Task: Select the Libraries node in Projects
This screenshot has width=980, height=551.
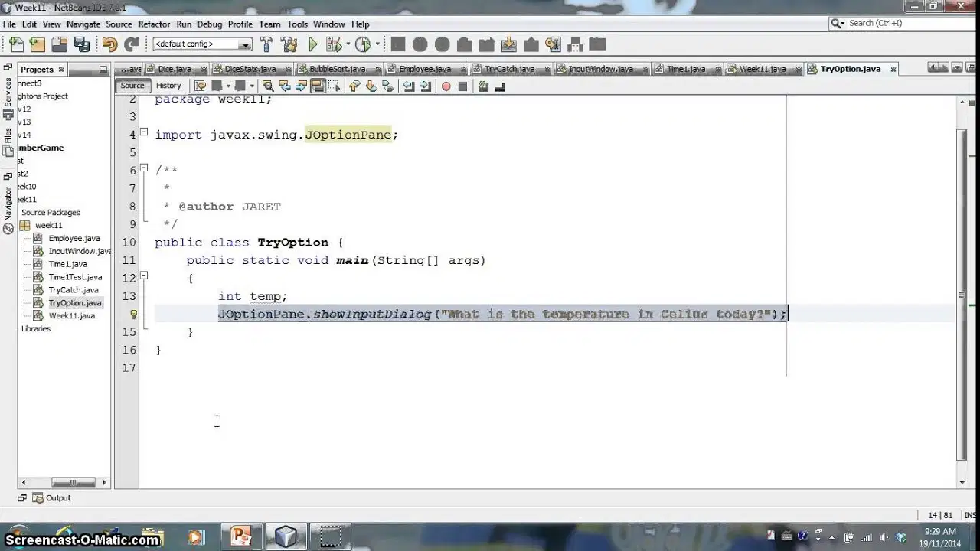Action: pos(36,328)
